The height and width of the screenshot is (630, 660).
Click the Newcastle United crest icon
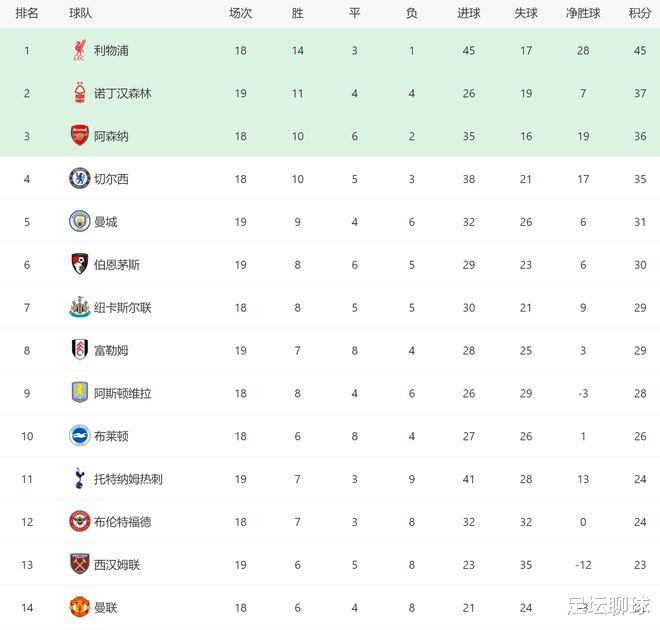[80, 307]
